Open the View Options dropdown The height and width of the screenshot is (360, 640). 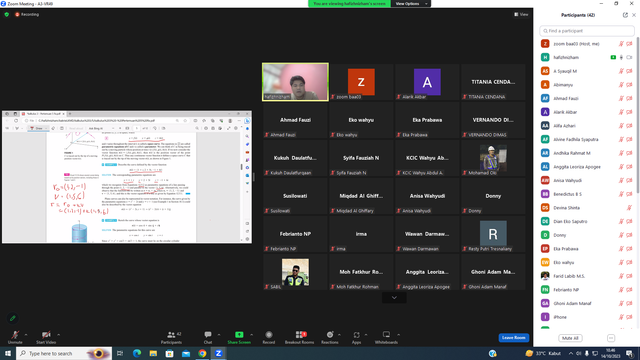coord(411,4)
